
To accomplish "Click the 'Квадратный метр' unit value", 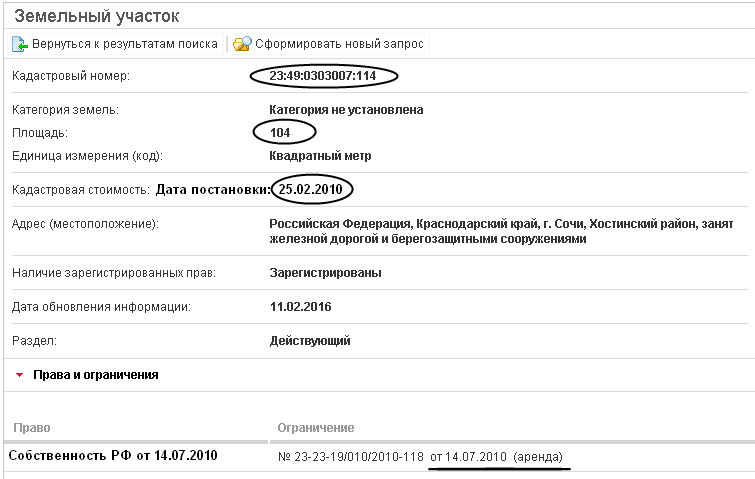I will coord(320,156).
